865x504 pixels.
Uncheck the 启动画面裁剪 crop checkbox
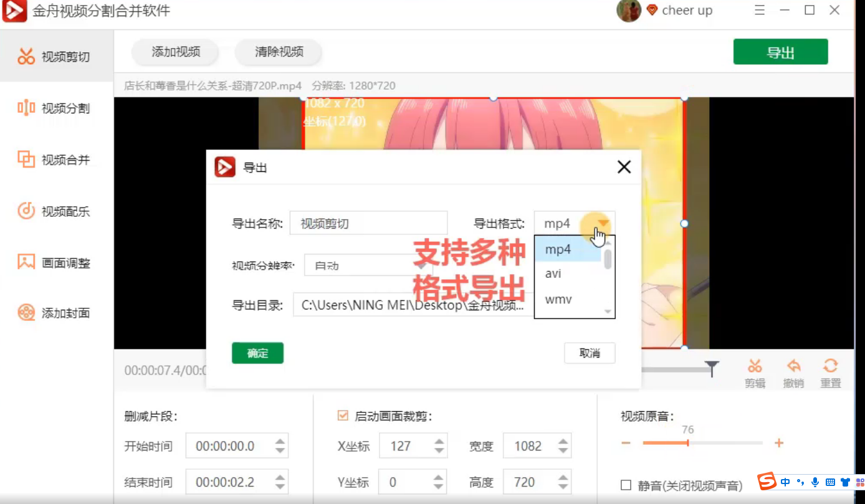[343, 416]
